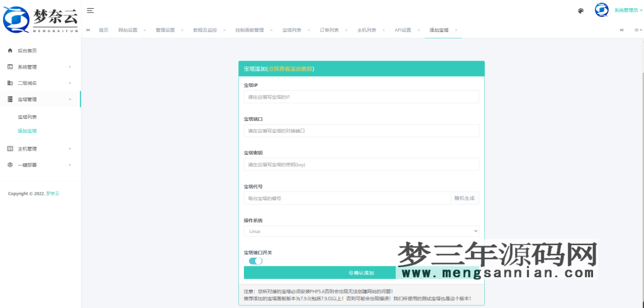Screen dimensions: 644x308
Task: Switch to the API设置 tab
Action: (403, 30)
